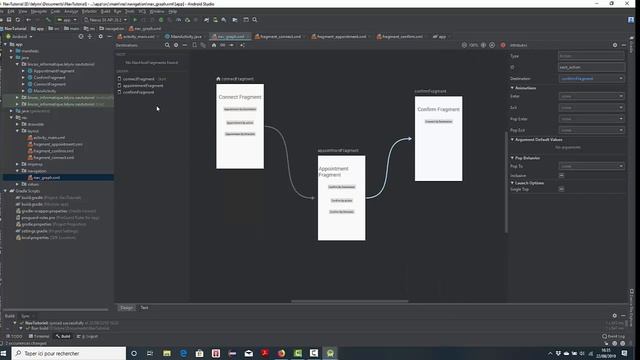Image resolution: width=640 pixels, height=360 pixels.
Task: Select the Design editor tab
Action: point(127,308)
